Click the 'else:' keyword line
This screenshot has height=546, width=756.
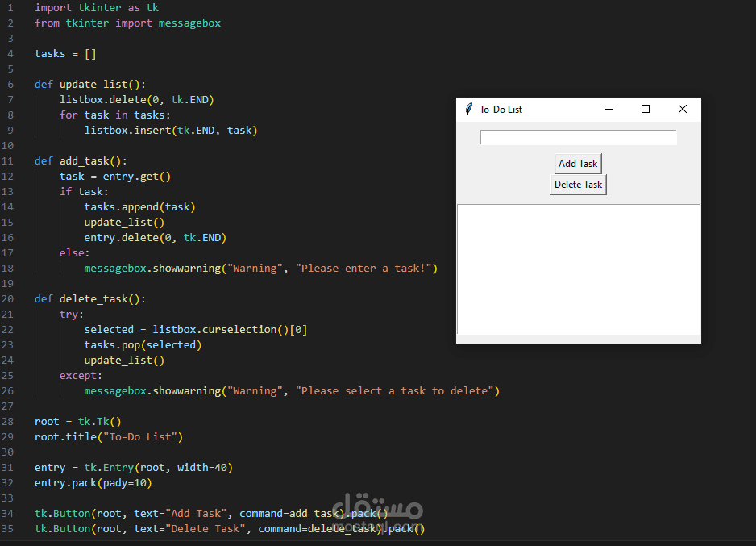(75, 253)
